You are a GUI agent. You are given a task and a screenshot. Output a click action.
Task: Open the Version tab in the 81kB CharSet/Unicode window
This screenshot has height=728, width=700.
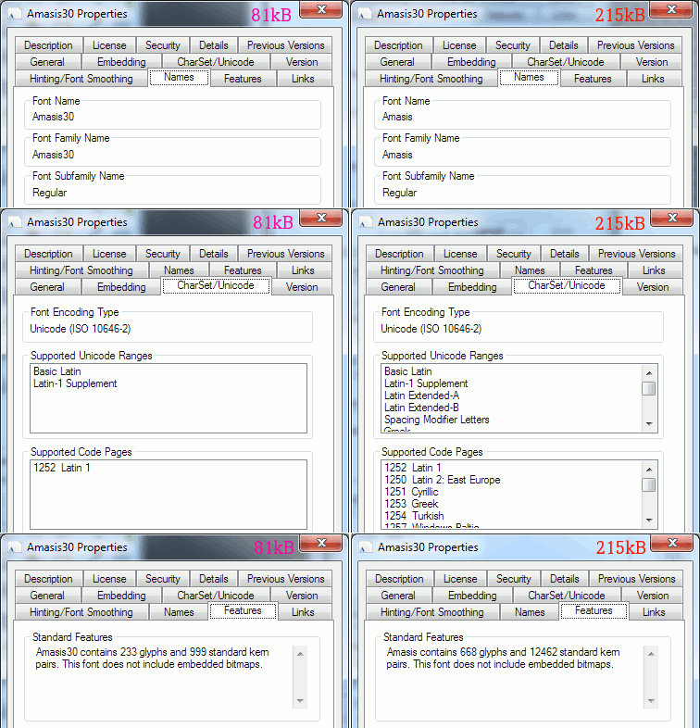(x=302, y=287)
